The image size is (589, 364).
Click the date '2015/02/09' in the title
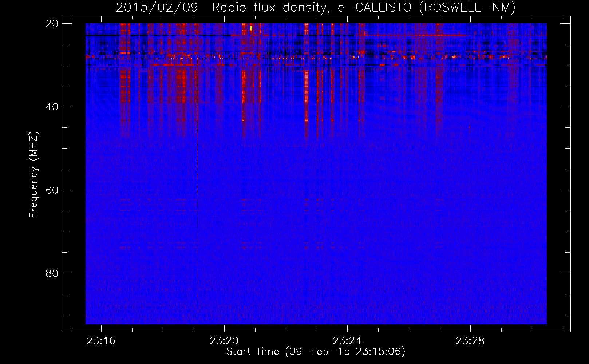(157, 7)
